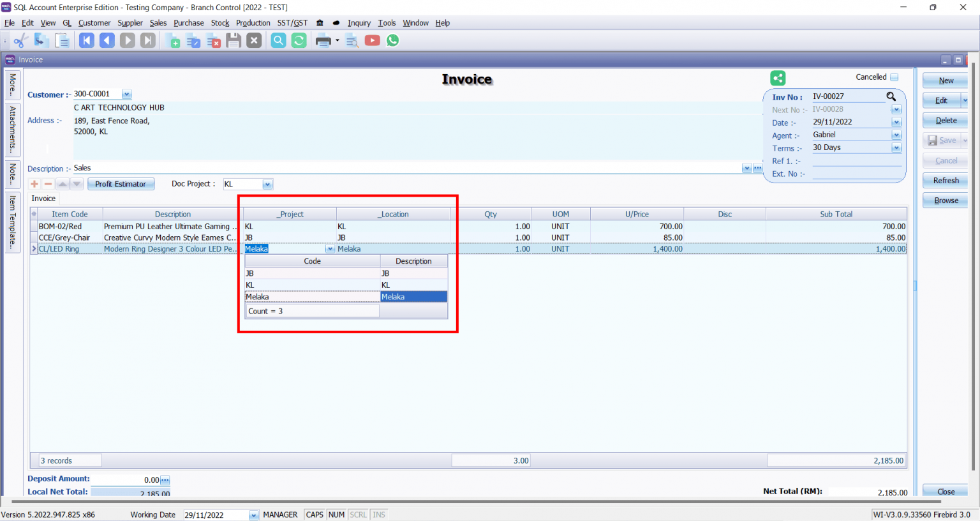The width and height of the screenshot is (980, 521).
Task: Open the Terms dropdown showing 30 Days
Action: (x=896, y=147)
